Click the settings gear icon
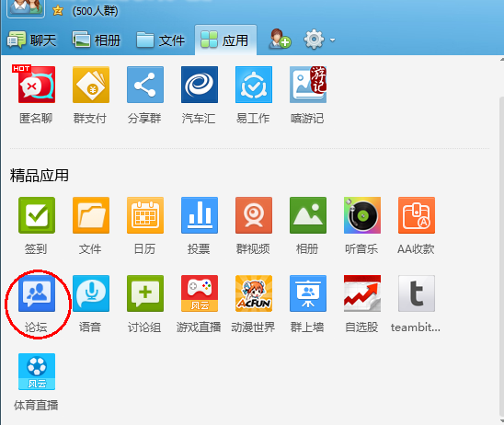 coord(314,40)
